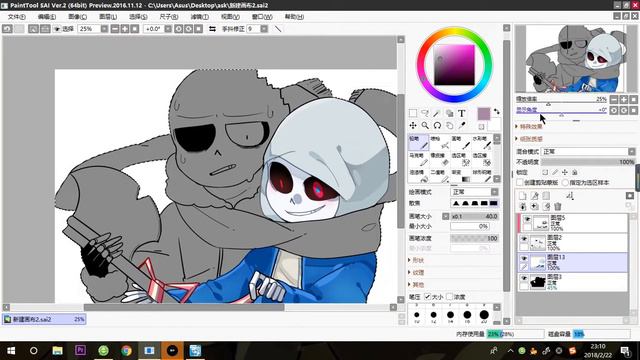Image resolution: width=640 pixels, height=360 pixels.
Task: Select the 水彩笔 watercolor brush
Action: tap(481, 142)
